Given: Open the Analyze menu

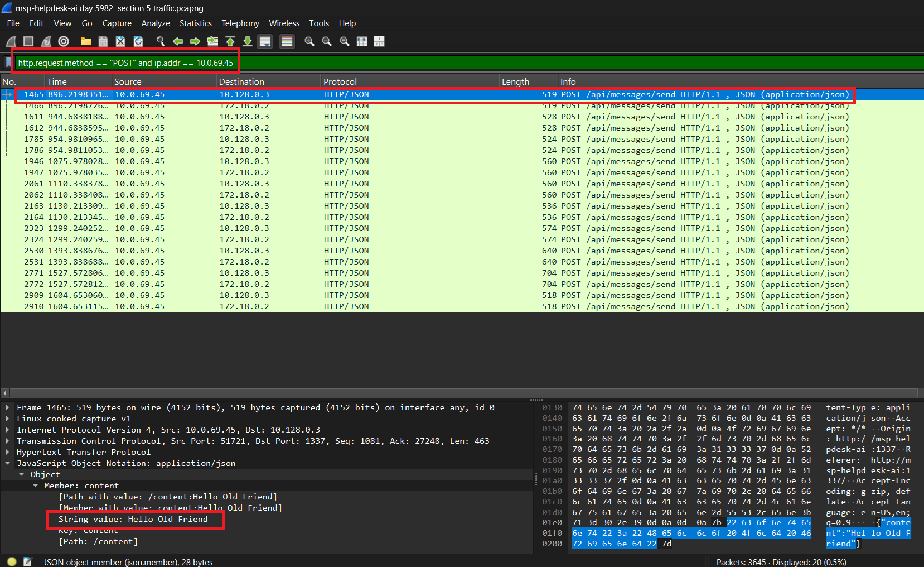Looking at the screenshot, I should 156,23.
